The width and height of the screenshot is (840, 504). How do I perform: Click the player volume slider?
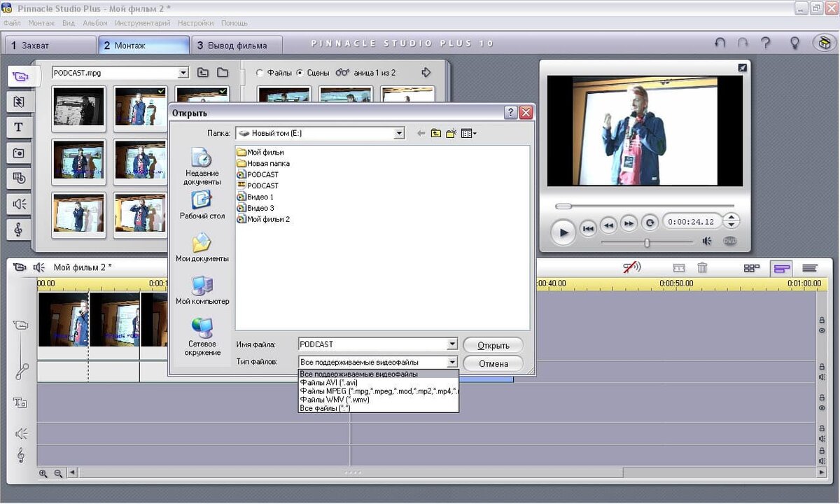coord(647,242)
